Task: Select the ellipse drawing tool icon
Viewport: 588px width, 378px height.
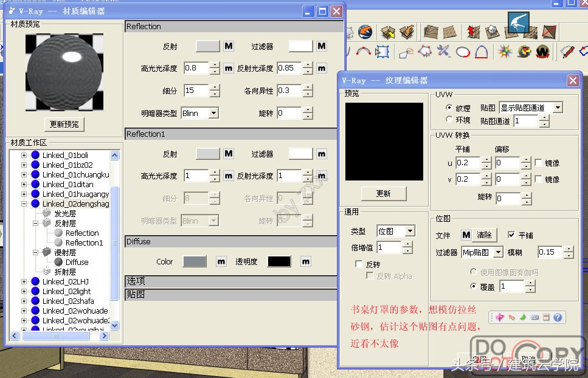Action: coord(462,51)
